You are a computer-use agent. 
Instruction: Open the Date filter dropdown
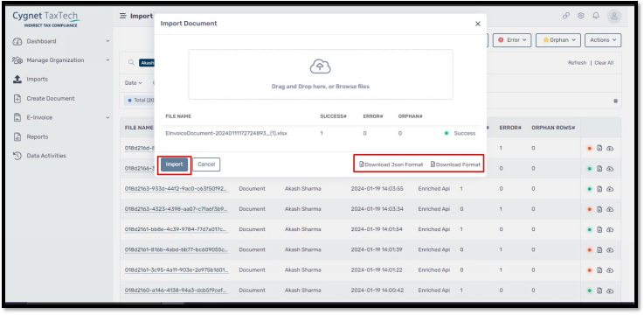coord(134,83)
